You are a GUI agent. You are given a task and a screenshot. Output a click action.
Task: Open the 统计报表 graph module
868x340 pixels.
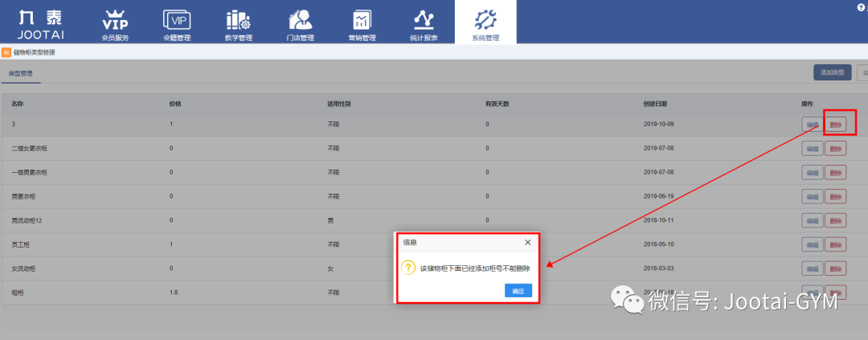point(424,24)
